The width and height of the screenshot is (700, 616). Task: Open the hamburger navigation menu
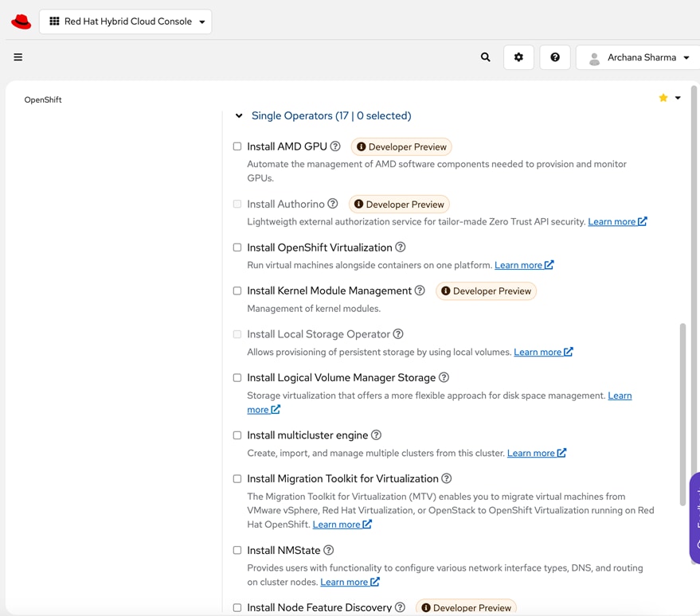[x=18, y=57]
